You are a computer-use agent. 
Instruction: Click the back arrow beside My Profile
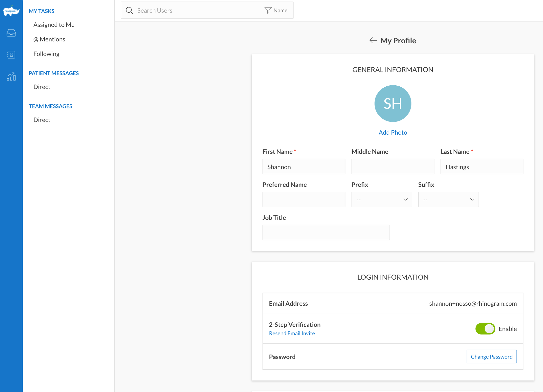(373, 40)
